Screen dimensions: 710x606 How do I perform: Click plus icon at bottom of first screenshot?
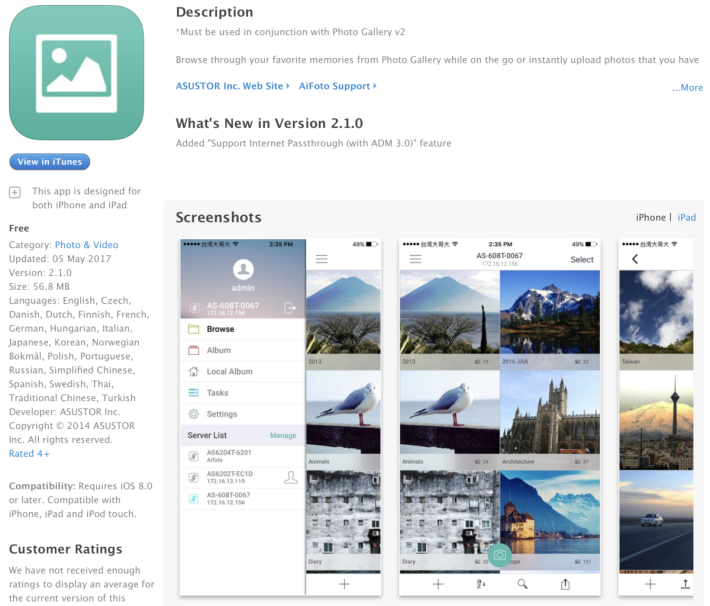click(344, 584)
